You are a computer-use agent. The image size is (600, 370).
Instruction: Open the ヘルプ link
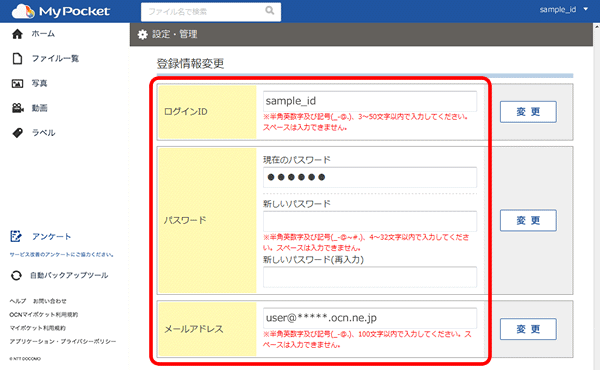pos(18,301)
